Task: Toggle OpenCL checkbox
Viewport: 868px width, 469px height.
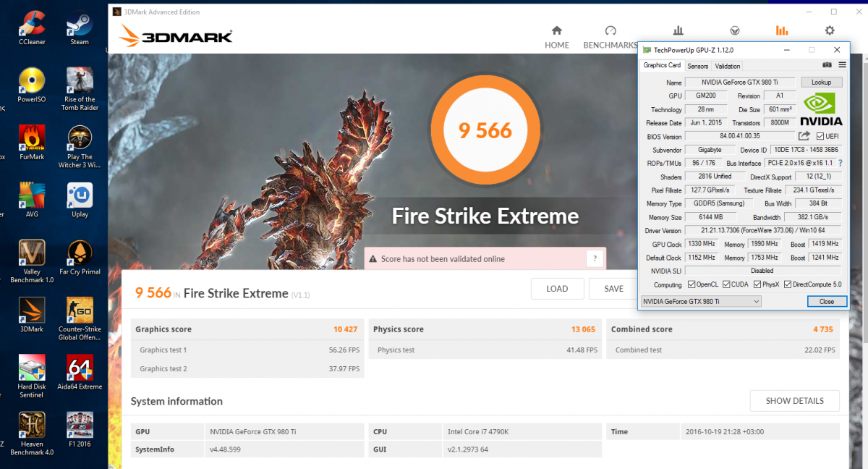Action: pyautogui.click(x=692, y=284)
